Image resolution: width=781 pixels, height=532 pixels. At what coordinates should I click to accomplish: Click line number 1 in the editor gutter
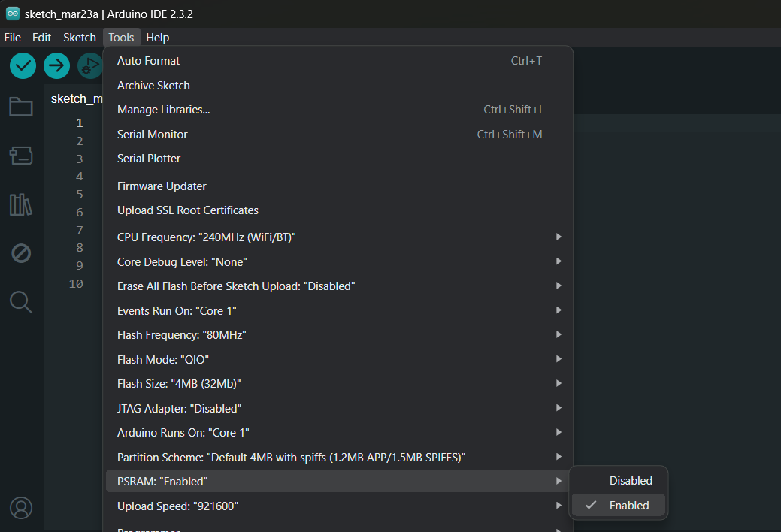tap(79, 123)
